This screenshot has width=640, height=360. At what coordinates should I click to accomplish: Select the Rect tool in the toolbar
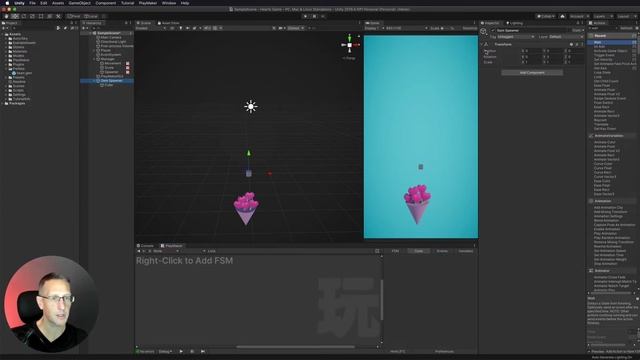pos(41,16)
